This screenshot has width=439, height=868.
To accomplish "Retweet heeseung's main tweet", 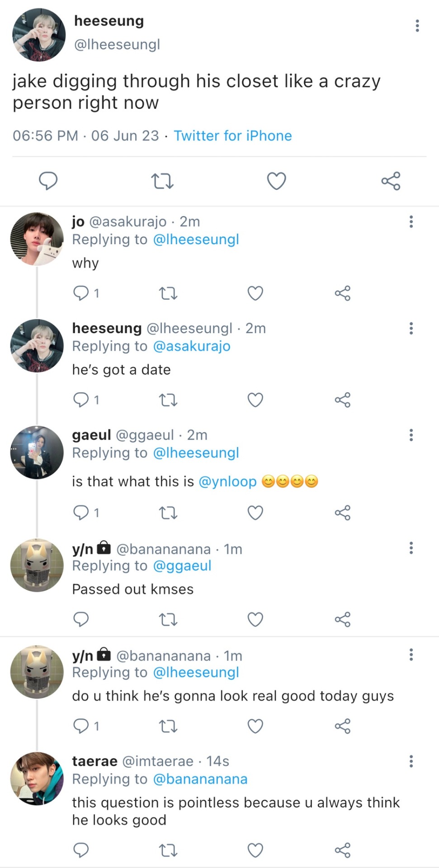I will point(162,181).
